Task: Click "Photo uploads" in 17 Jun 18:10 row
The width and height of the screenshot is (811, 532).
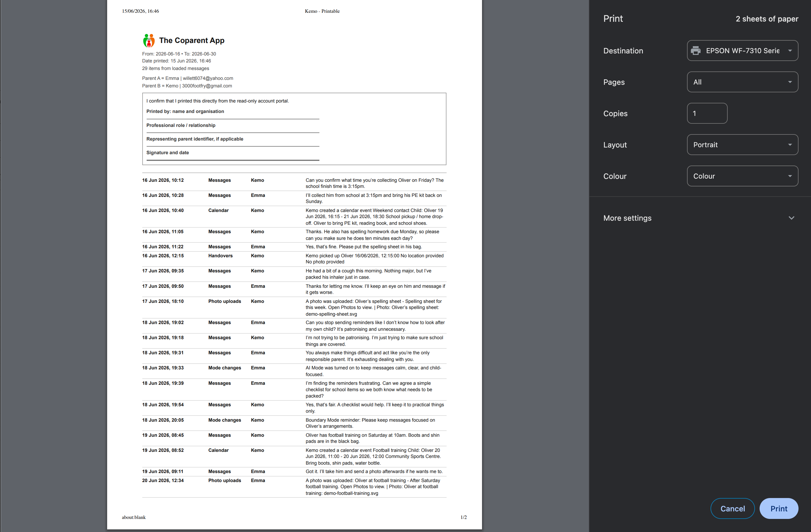Action: (224, 301)
